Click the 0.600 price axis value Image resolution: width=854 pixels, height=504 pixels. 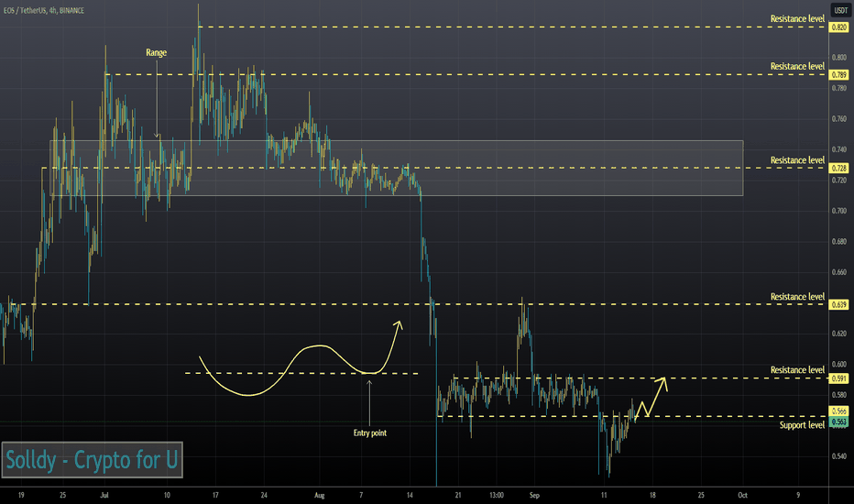[839, 364]
